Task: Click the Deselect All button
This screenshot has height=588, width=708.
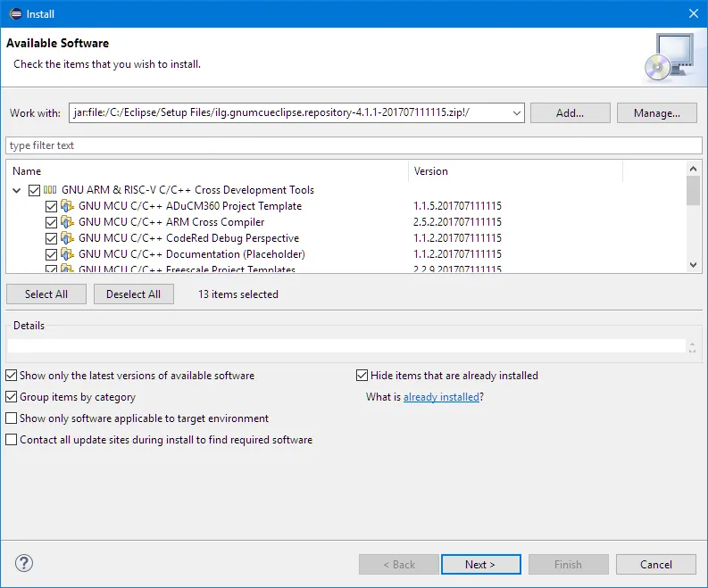Action: [134, 294]
